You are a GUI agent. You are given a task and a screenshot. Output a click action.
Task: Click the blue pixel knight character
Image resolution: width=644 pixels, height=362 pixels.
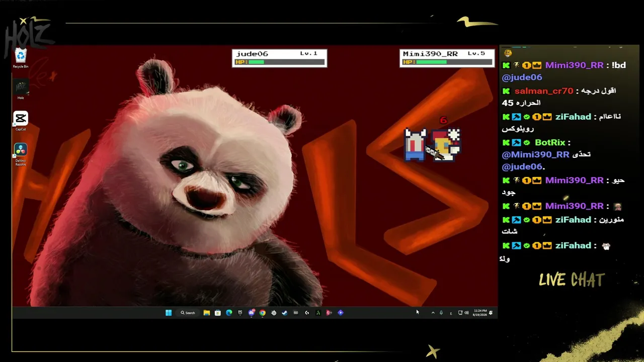(x=415, y=145)
